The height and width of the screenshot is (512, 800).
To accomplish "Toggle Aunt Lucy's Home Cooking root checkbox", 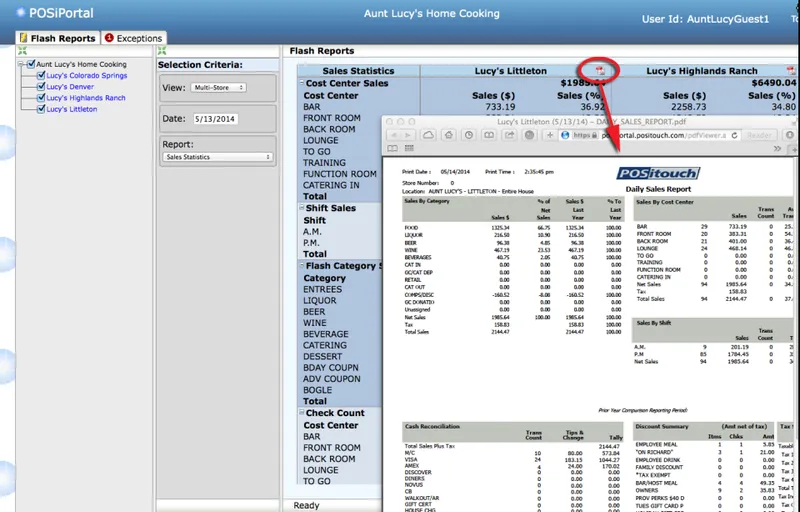I will click(31, 64).
